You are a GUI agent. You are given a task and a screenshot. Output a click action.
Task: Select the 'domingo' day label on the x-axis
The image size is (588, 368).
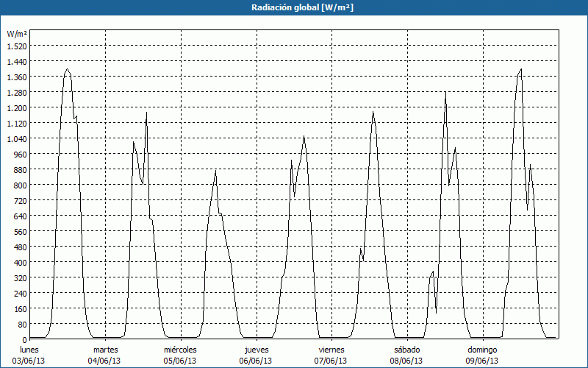click(x=482, y=349)
